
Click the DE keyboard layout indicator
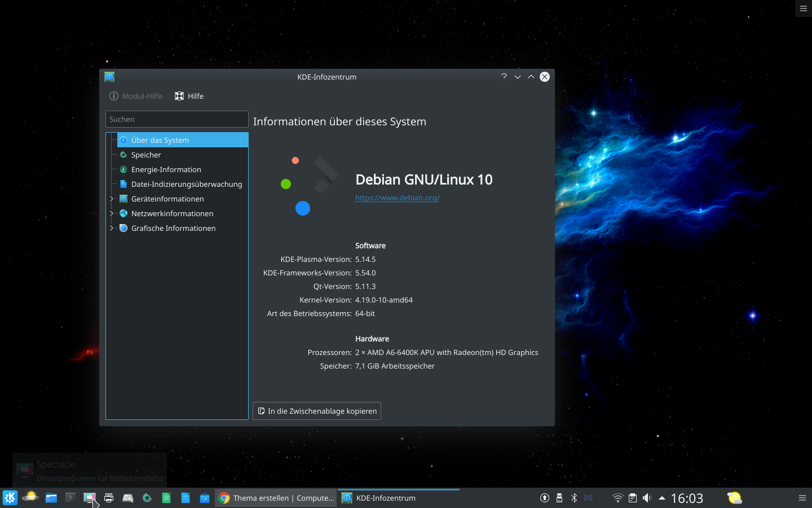589,498
